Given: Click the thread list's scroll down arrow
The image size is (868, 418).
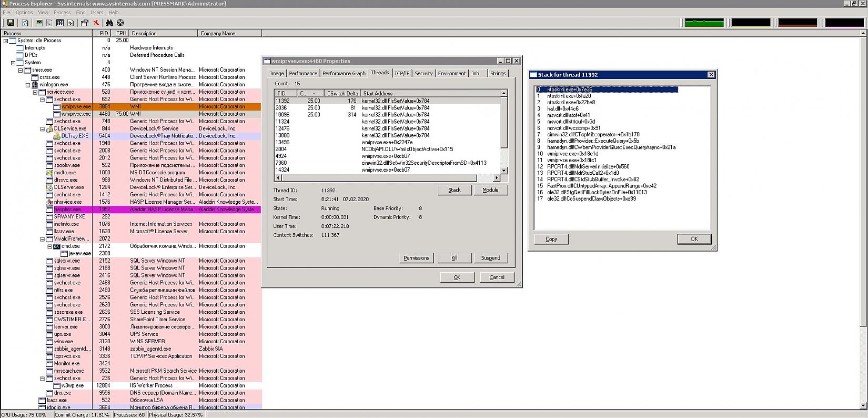Looking at the screenshot, I should (x=504, y=171).
